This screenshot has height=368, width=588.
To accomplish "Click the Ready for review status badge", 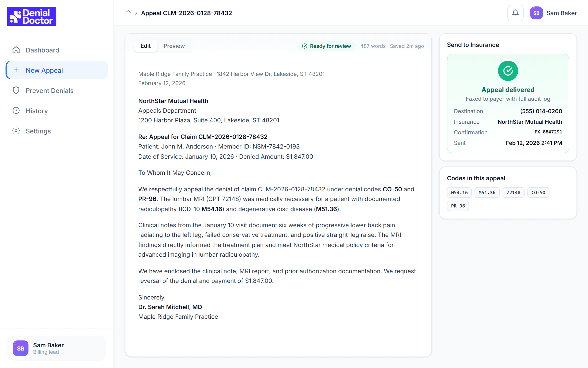I will coord(327,46).
